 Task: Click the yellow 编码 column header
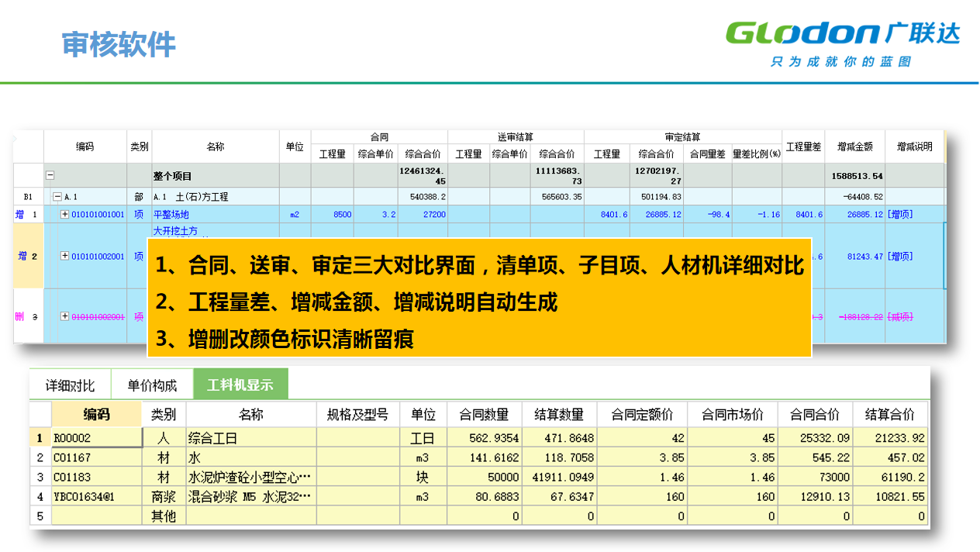tap(96, 414)
